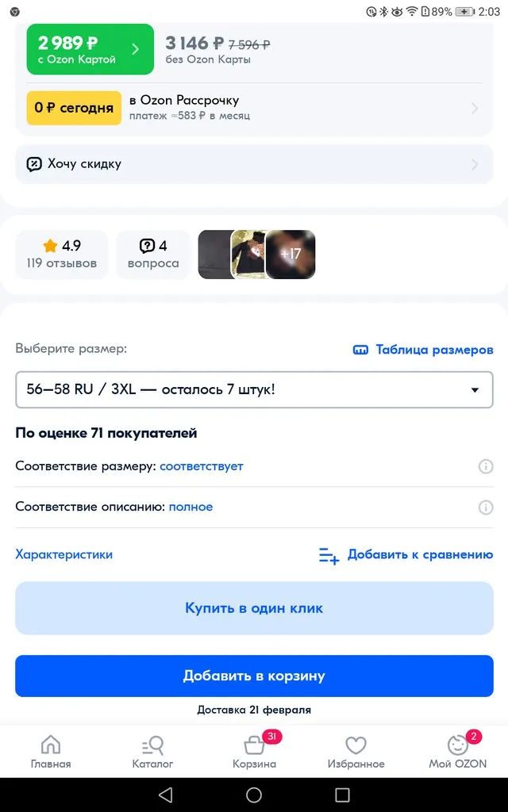Click Добавить к сравнению compare icon

click(329, 555)
